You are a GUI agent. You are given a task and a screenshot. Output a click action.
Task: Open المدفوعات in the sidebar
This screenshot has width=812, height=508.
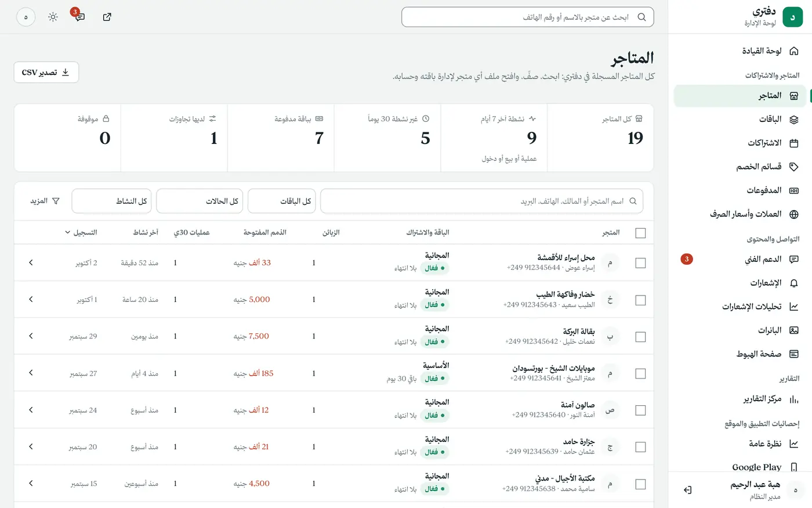740,190
